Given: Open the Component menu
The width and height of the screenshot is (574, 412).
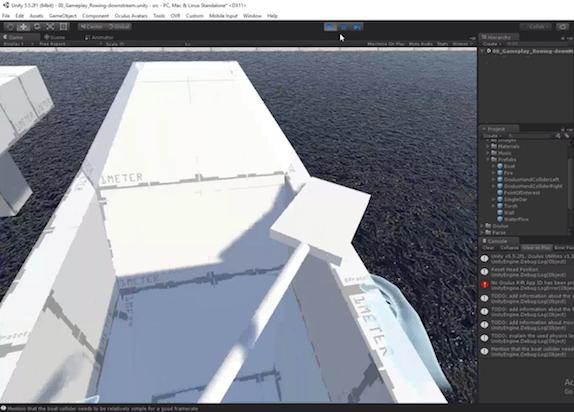Looking at the screenshot, I should [95, 16].
